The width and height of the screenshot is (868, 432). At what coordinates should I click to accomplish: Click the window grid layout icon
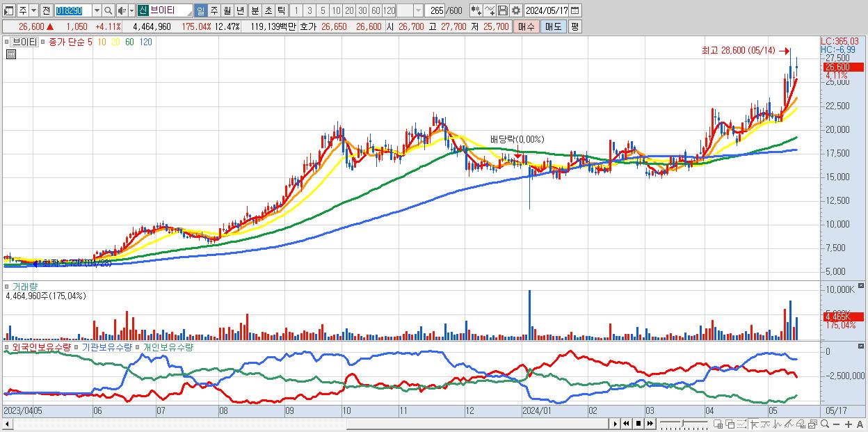[718, 424]
